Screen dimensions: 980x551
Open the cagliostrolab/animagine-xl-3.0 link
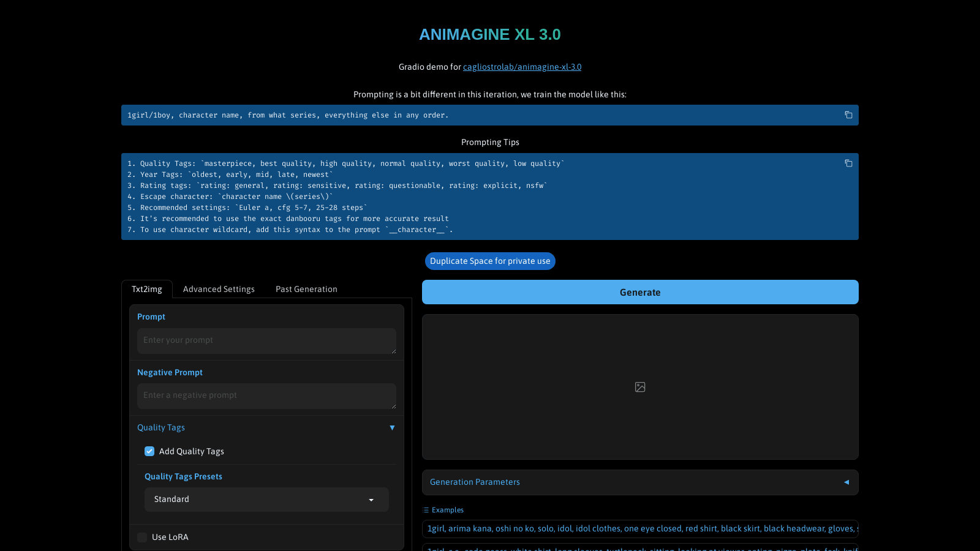coord(522,67)
